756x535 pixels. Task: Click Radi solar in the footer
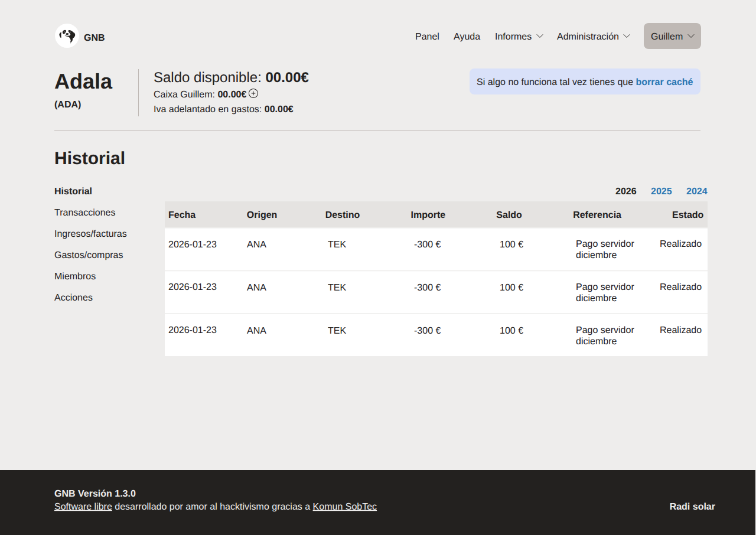coord(692,507)
